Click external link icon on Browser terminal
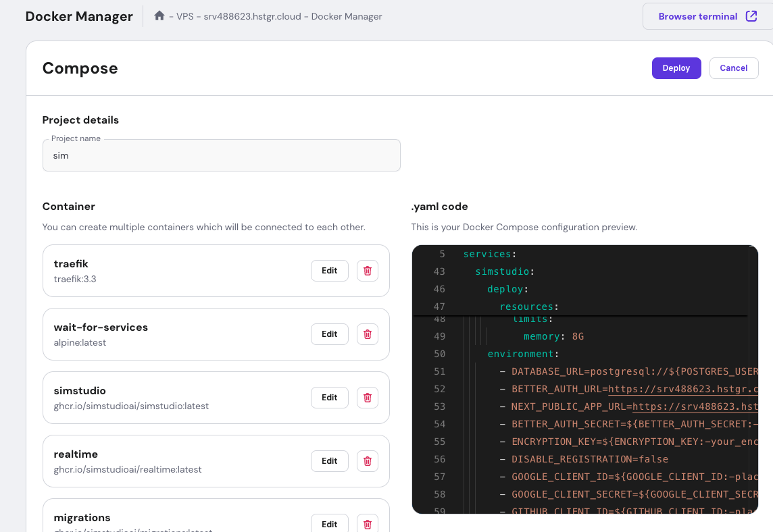This screenshot has height=532, width=773. pos(751,16)
